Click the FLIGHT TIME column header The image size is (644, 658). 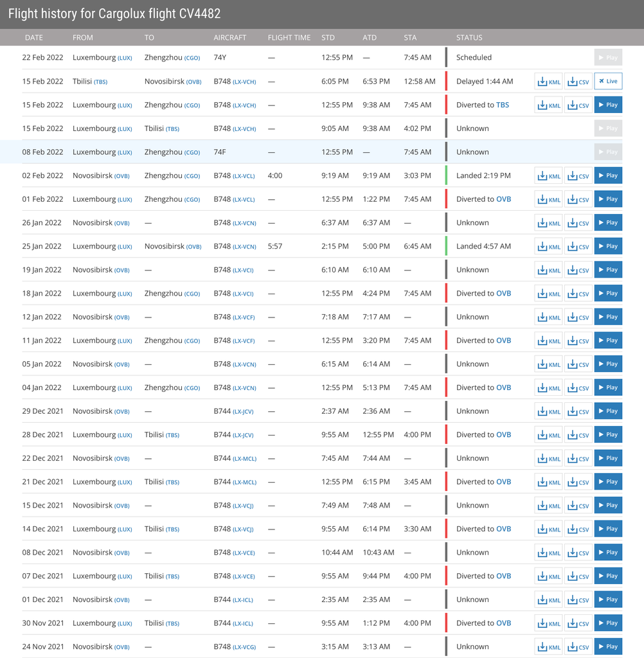289,37
